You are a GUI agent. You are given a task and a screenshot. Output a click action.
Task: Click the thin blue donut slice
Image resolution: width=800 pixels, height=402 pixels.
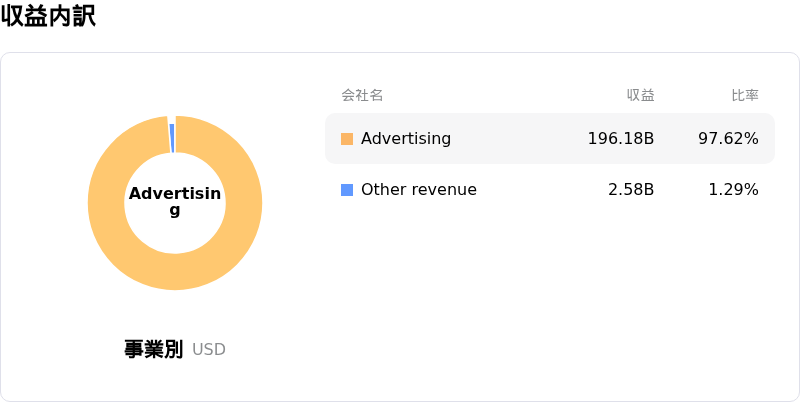click(x=172, y=137)
